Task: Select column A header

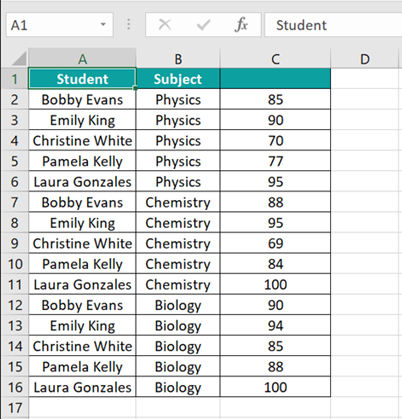Action: pyautogui.click(x=82, y=59)
